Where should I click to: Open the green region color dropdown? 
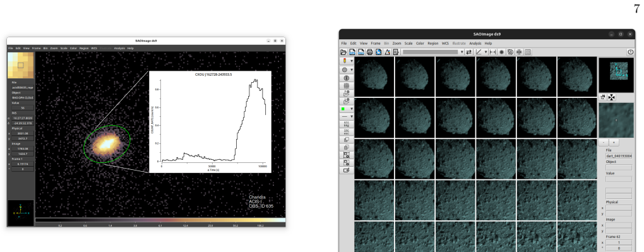click(352, 109)
